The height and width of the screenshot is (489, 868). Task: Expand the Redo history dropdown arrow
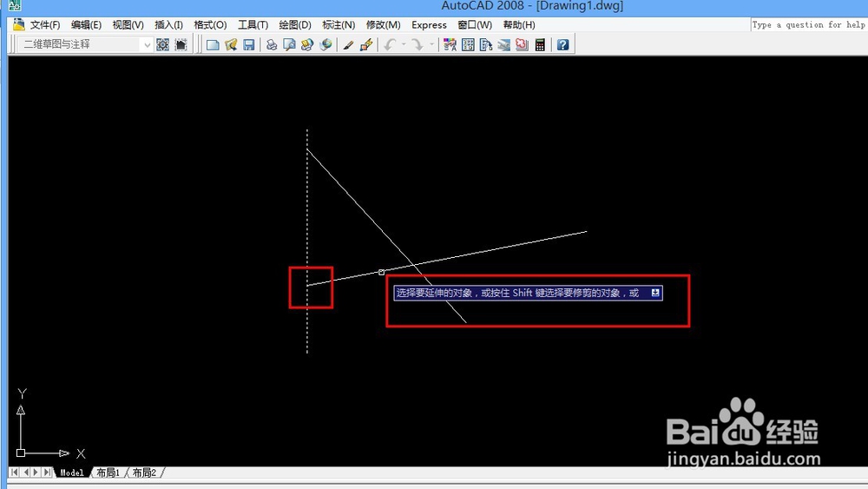click(x=431, y=45)
